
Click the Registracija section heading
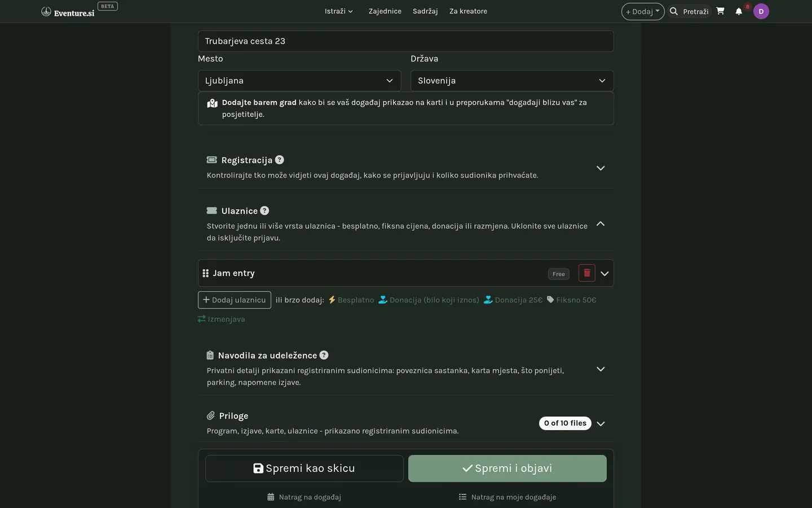coord(247,160)
